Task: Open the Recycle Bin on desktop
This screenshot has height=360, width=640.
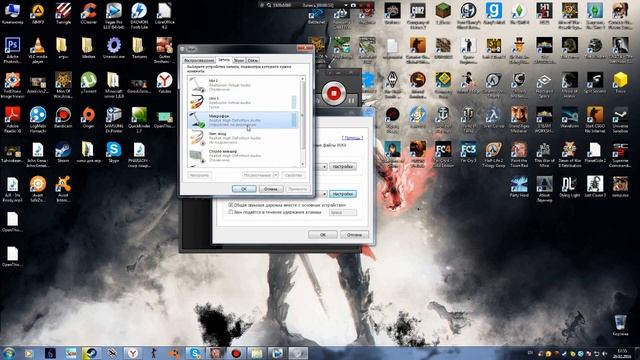Action: pos(620,325)
